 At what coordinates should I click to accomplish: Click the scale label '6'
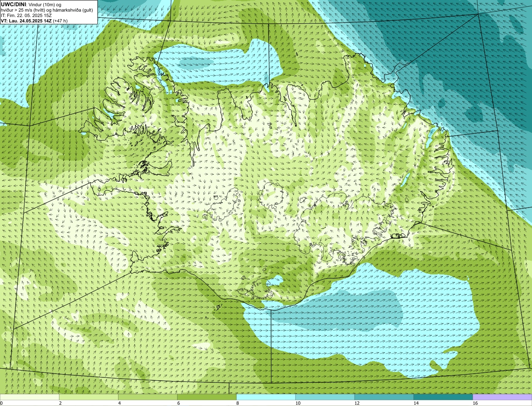coord(179,403)
